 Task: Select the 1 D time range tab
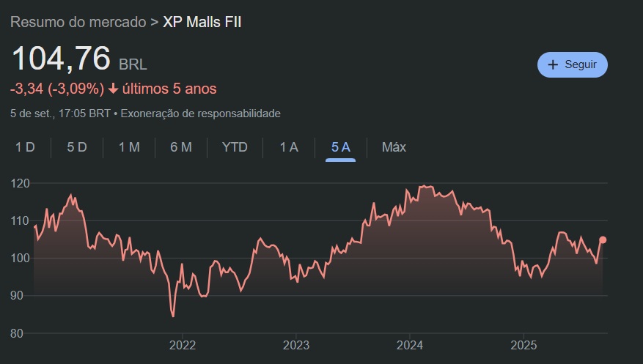pos(25,147)
